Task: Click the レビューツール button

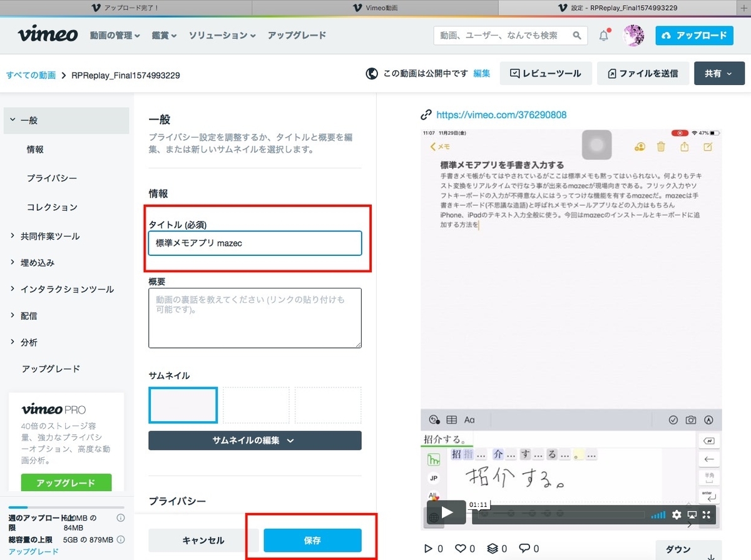Action: tap(545, 73)
